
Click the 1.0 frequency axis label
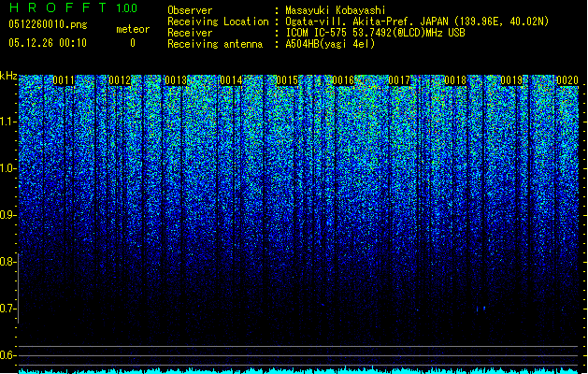tap(7, 169)
